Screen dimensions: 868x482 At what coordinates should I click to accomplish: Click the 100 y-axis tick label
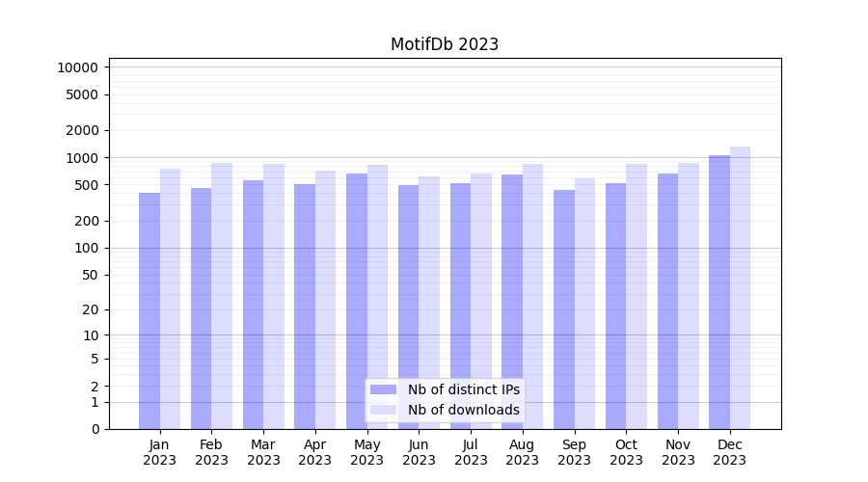(87, 248)
